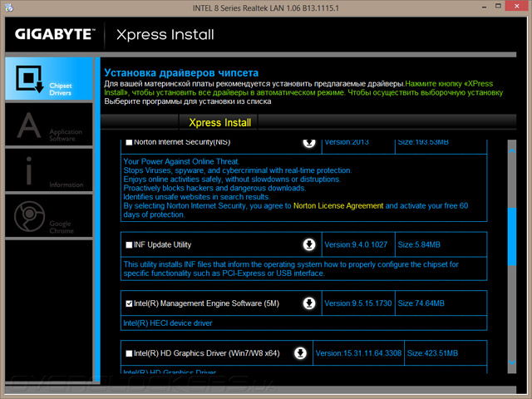This screenshot has width=532, height=399.
Task: Click the GIGABYTE logo in header
Action: click(x=55, y=34)
